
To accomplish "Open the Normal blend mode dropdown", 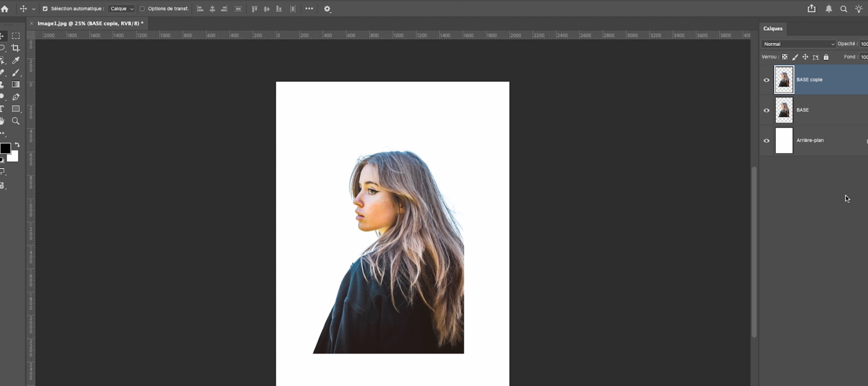I will (x=798, y=44).
